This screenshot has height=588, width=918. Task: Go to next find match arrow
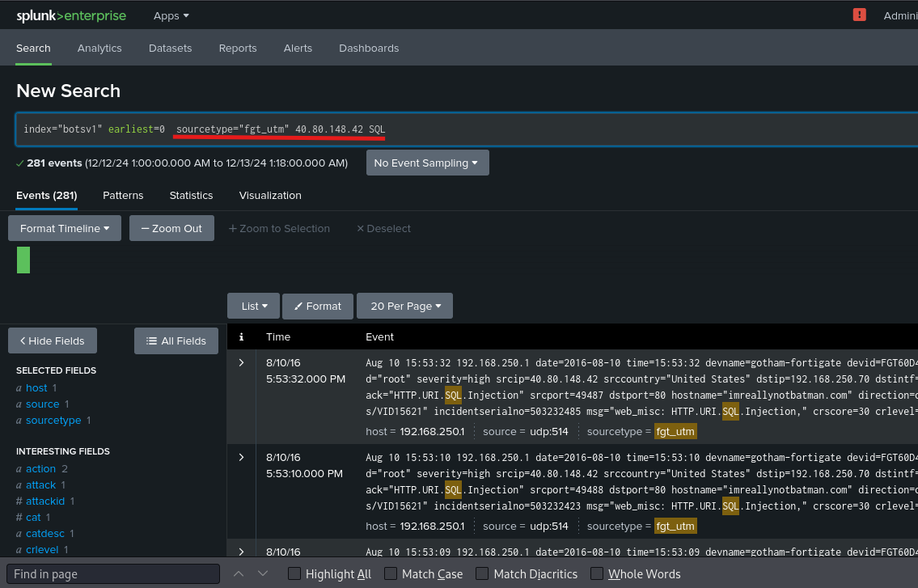[x=263, y=574]
